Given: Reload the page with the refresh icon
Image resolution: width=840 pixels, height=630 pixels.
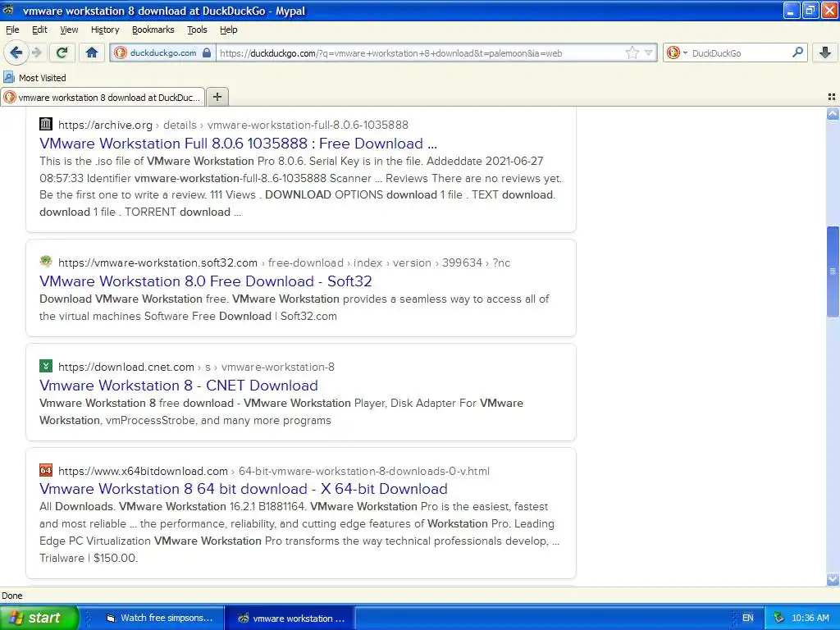Looking at the screenshot, I should click(x=62, y=52).
